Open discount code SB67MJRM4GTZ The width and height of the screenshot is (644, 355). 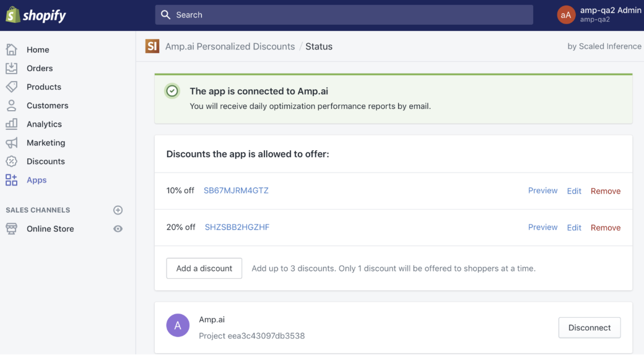point(236,190)
